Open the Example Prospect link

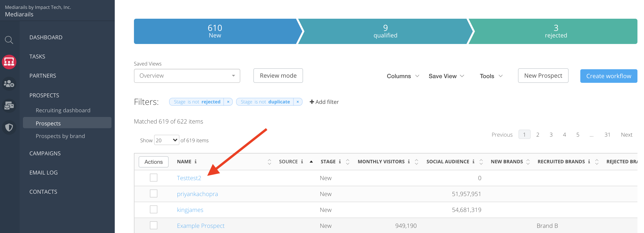[200, 226]
